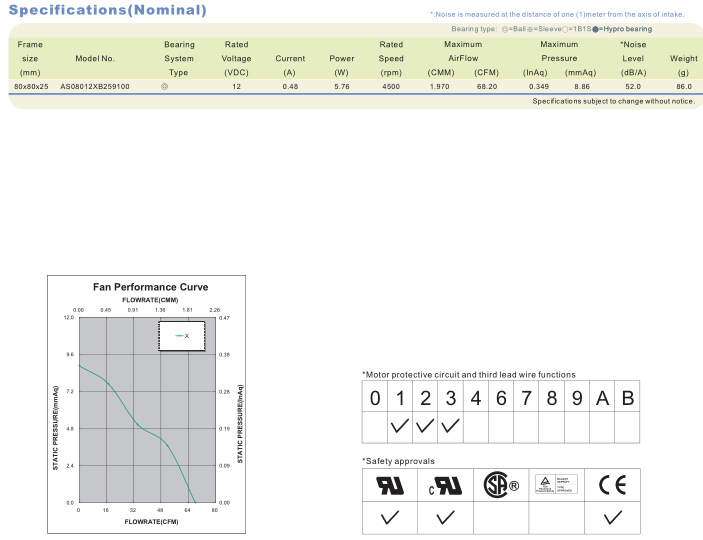
Task: Click the FLOWRATE(CFM) bottom axis label
Action: click(152, 522)
